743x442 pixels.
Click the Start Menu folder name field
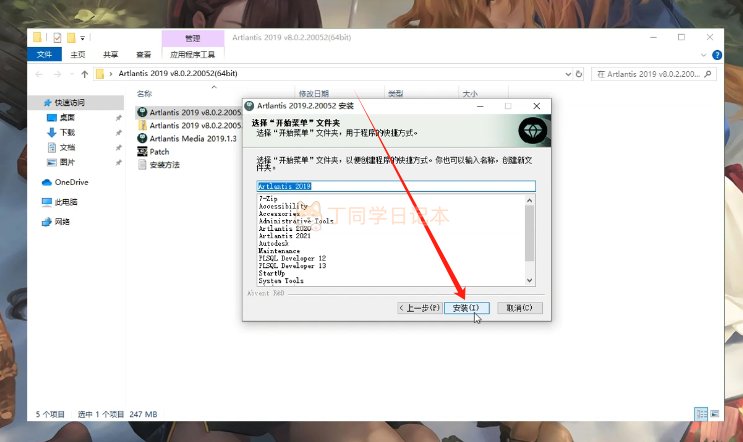pos(396,186)
